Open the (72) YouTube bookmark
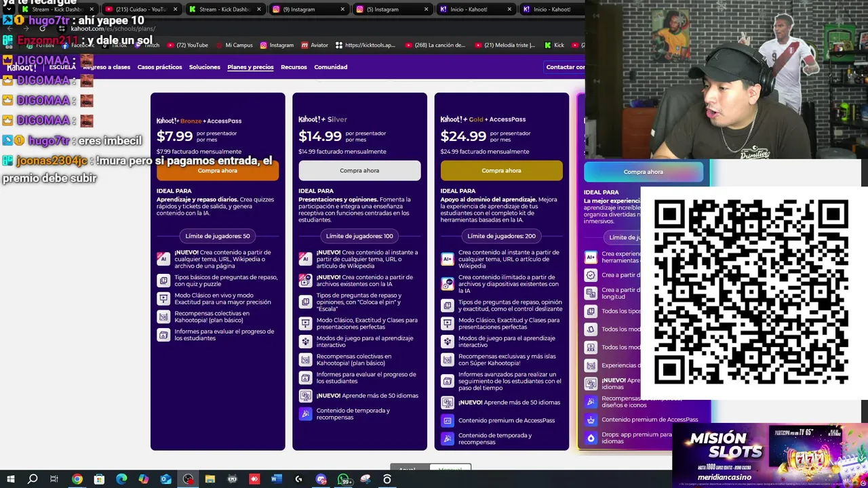The height and width of the screenshot is (488, 868). click(x=186, y=45)
